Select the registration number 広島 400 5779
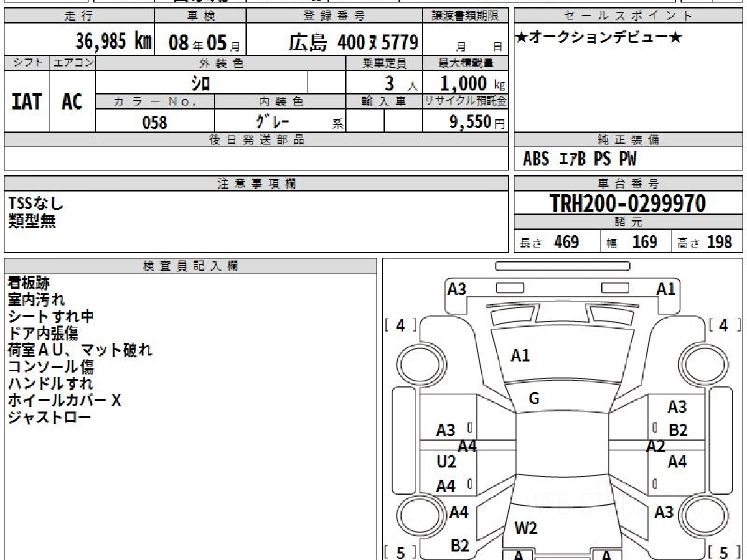Image resolution: width=747 pixels, height=560 pixels. tap(353, 42)
